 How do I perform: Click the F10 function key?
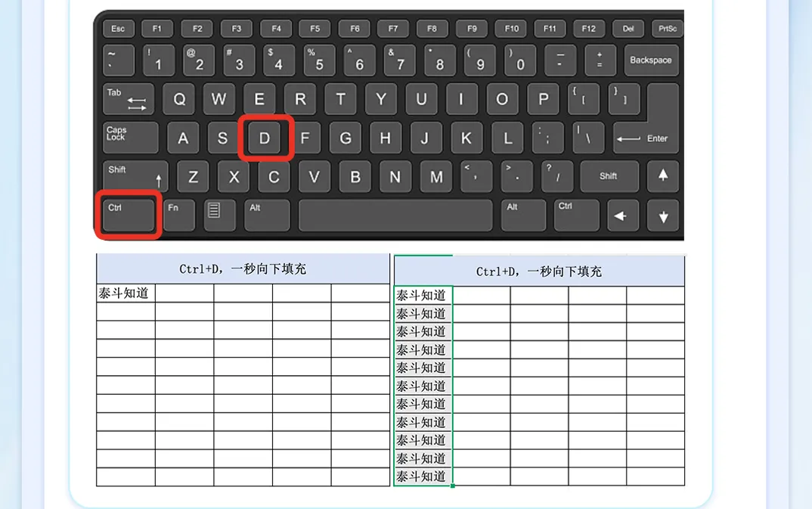pos(511,29)
